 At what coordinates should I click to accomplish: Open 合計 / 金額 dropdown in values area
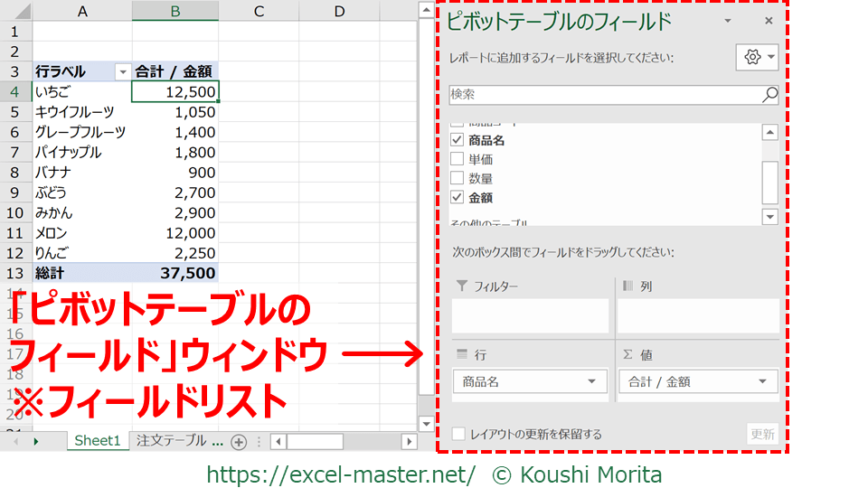(762, 382)
